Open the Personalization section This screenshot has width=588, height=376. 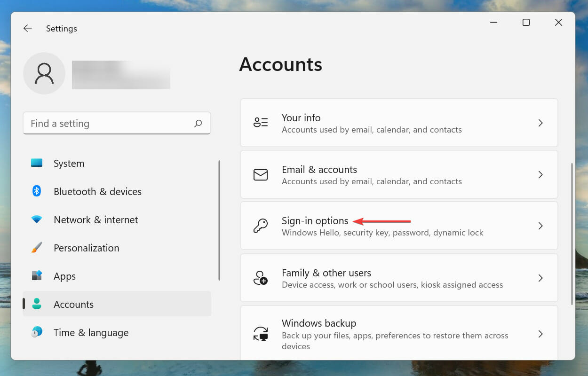117,248
